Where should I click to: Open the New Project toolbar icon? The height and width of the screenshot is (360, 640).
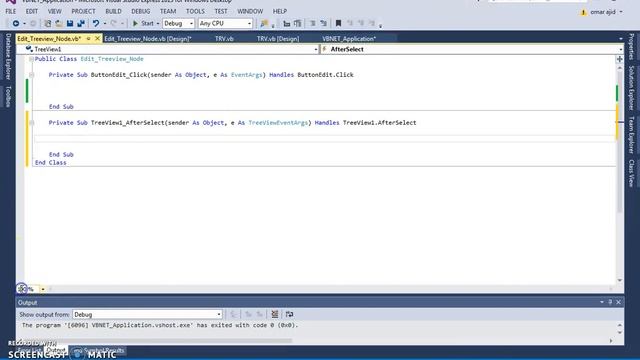coord(48,24)
